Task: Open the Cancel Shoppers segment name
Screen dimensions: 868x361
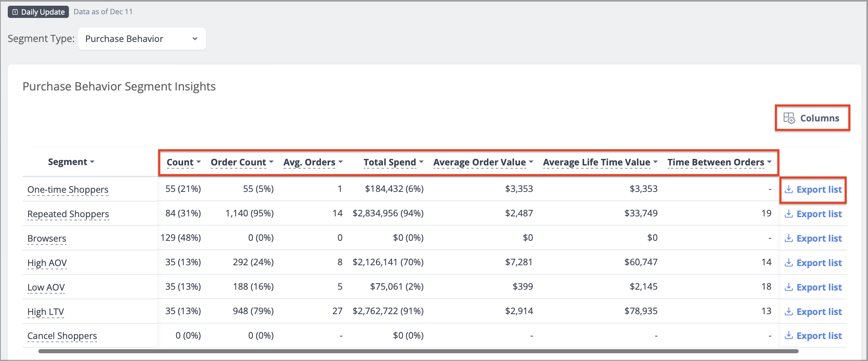Action: (62, 336)
